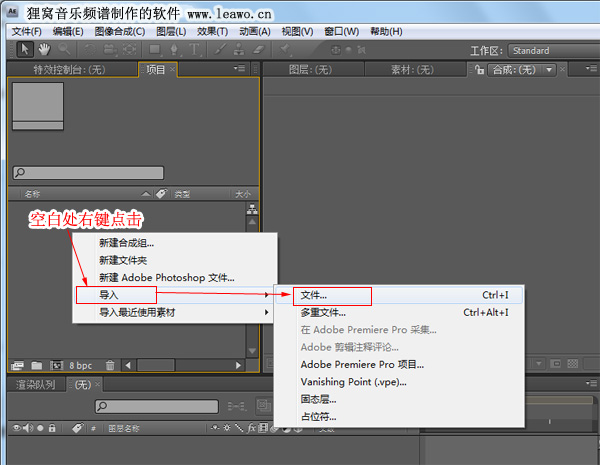Select the Pan Behind tool
The width and height of the screenshot is (600, 465).
click(x=130, y=49)
